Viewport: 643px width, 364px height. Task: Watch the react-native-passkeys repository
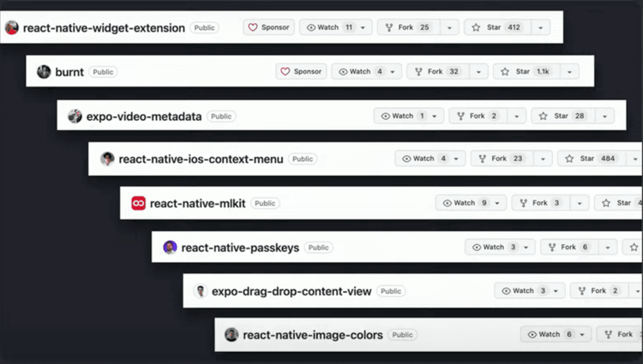[500, 247]
